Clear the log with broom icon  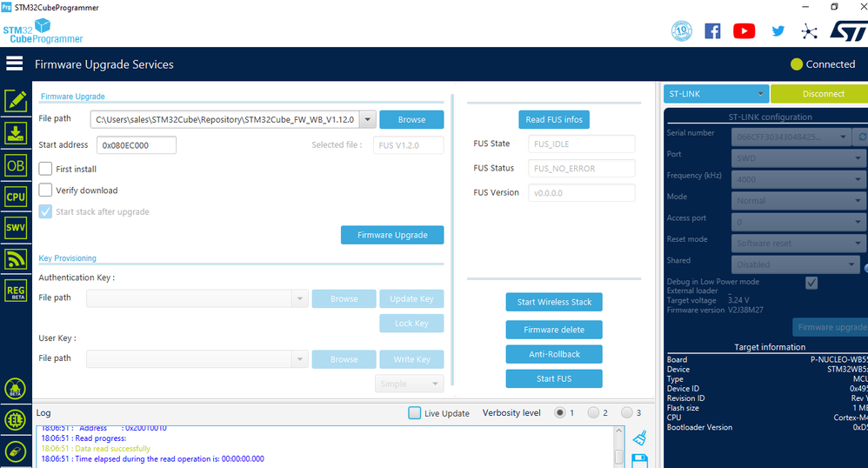640,438
